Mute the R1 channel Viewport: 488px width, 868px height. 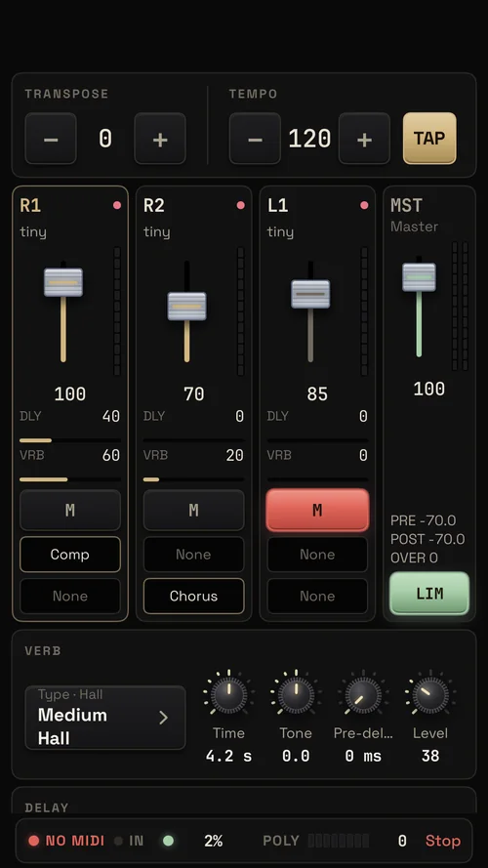tap(70, 510)
